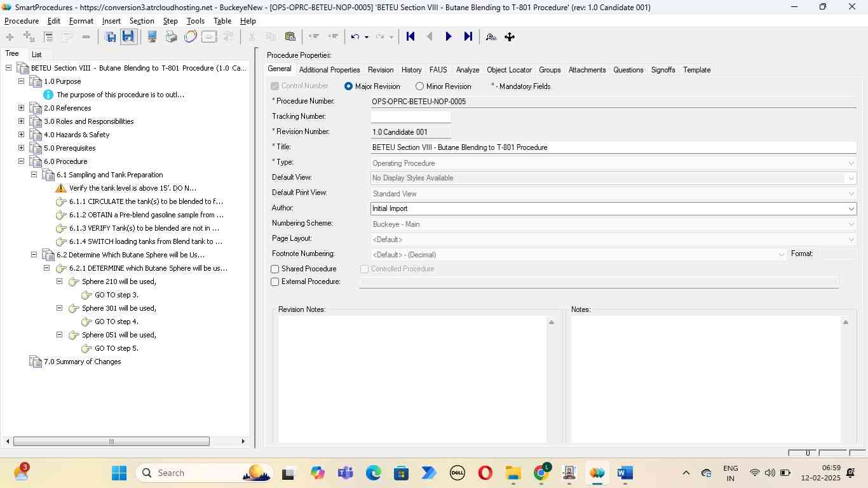The height and width of the screenshot is (488, 868).
Task: Click the remove (minus) toolbar icon
Action: point(86,37)
